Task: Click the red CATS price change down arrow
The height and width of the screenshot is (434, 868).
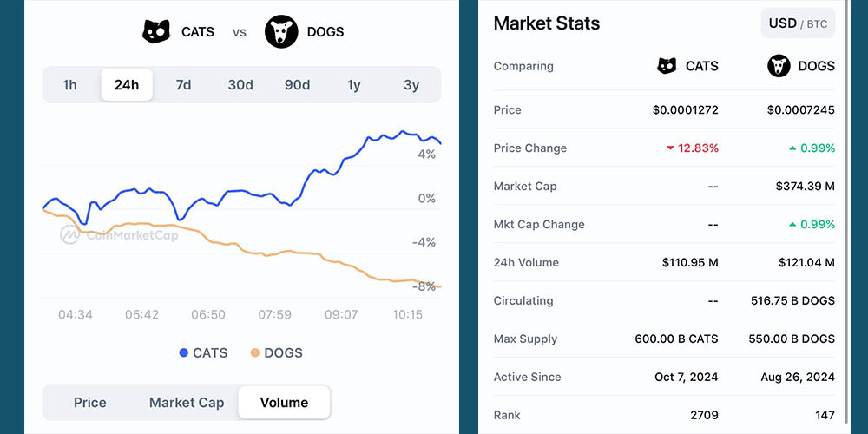Action: tap(670, 148)
